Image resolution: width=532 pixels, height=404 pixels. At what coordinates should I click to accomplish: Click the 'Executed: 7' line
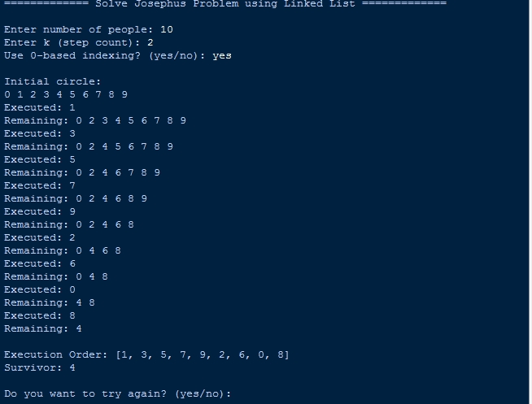(x=40, y=185)
